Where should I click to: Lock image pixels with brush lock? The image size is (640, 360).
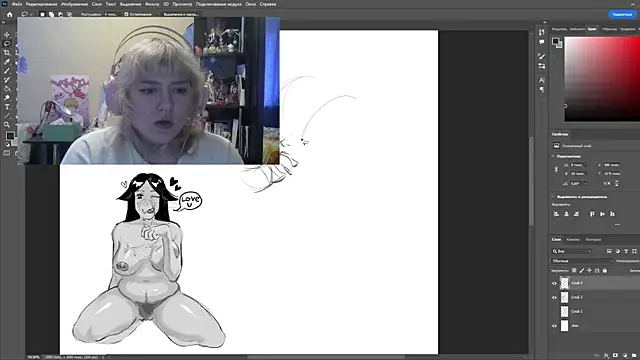582,271
